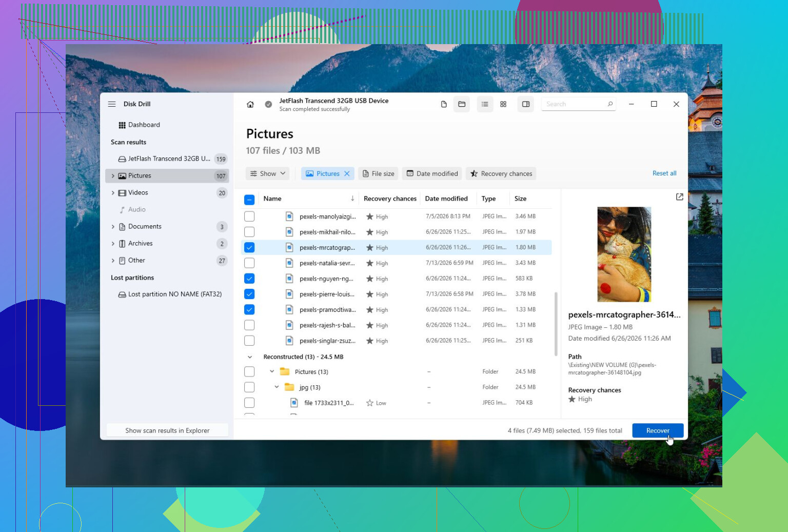This screenshot has height=532, width=788.
Task: Open the preview in external window icon
Action: click(680, 197)
